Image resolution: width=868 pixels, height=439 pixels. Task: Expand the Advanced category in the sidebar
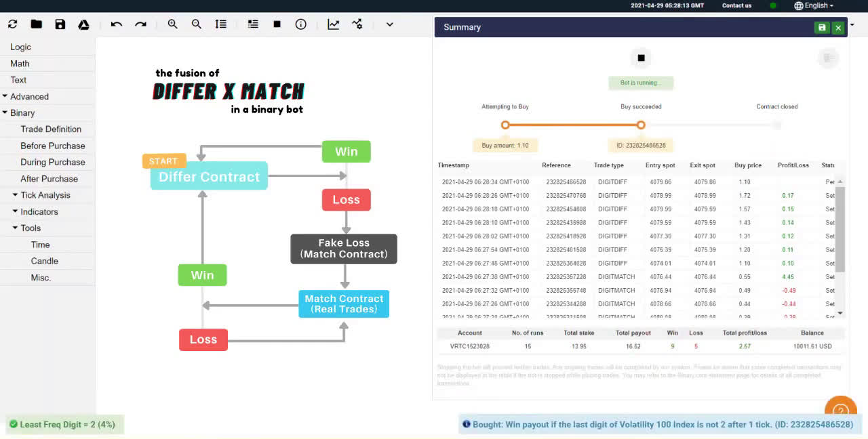pyautogui.click(x=28, y=96)
